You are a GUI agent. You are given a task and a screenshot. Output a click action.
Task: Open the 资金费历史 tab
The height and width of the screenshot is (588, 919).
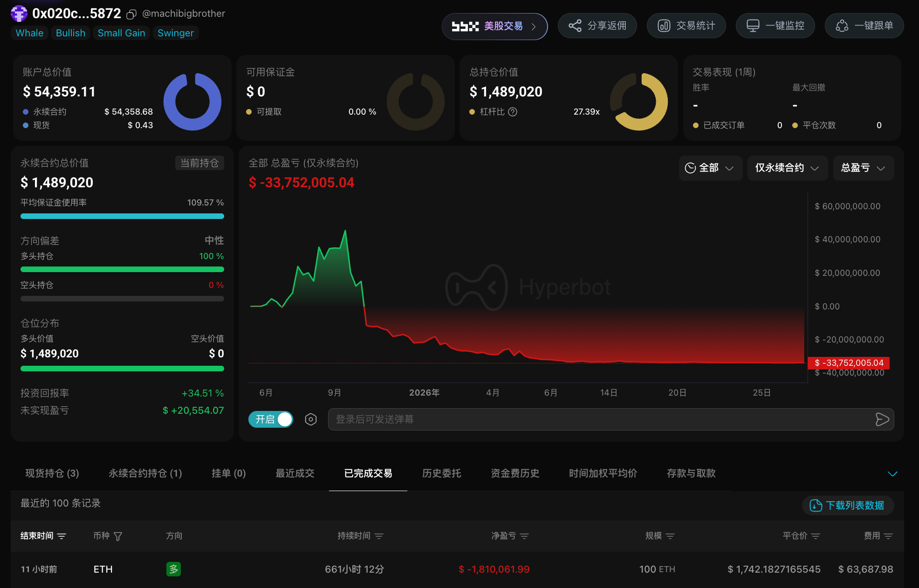pos(515,473)
